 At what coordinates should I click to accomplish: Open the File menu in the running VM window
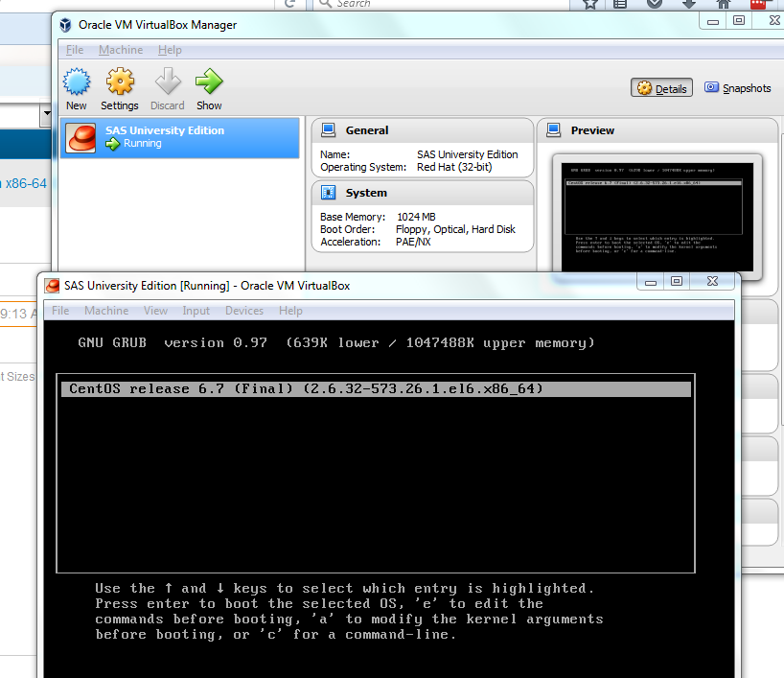tap(60, 311)
